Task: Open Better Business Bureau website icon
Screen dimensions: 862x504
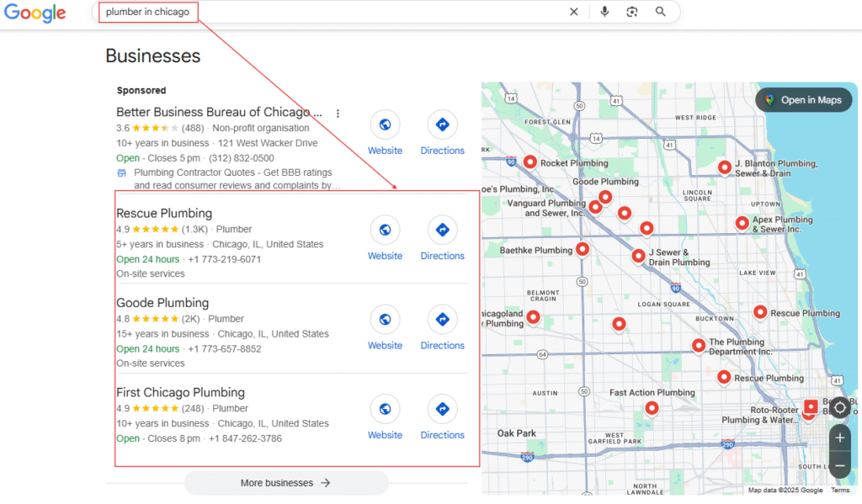Action: tap(385, 125)
